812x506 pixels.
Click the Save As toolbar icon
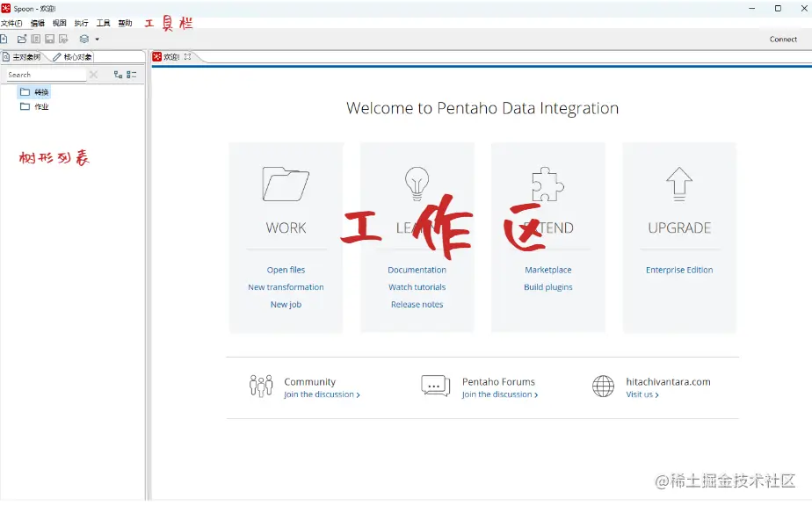(63, 39)
